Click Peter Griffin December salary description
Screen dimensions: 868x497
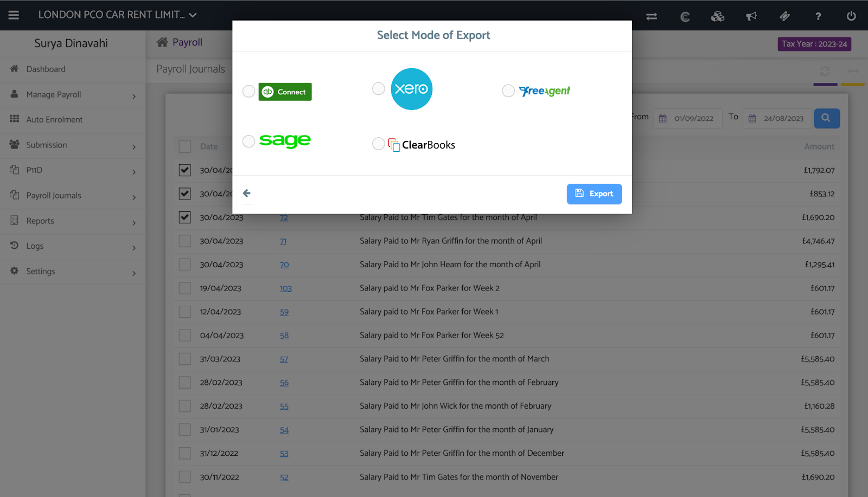click(x=462, y=453)
